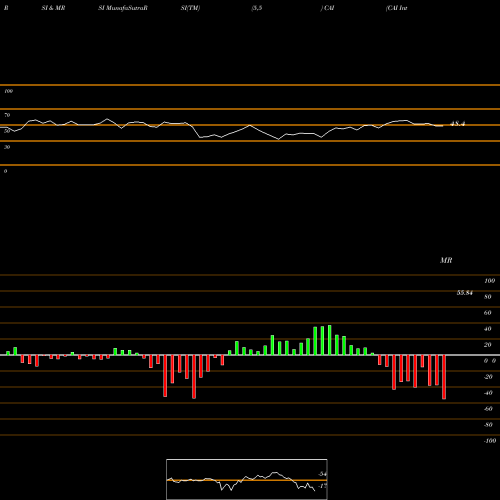Click the 30 level label on RSI axis
The height and width of the screenshot is (500, 500).
(x=7, y=147)
